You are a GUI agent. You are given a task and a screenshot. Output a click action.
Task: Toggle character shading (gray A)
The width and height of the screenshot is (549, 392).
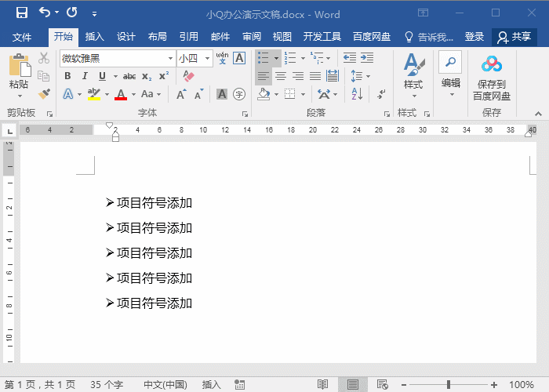click(x=222, y=94)
